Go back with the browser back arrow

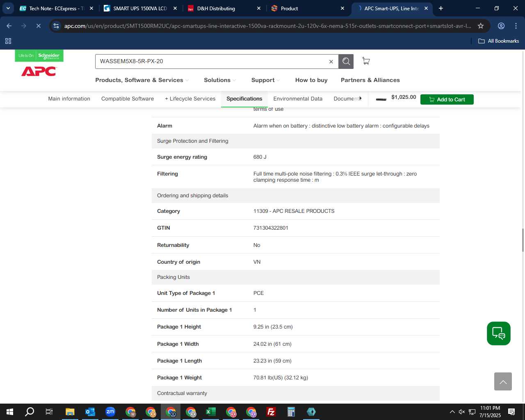coord(9,26)
